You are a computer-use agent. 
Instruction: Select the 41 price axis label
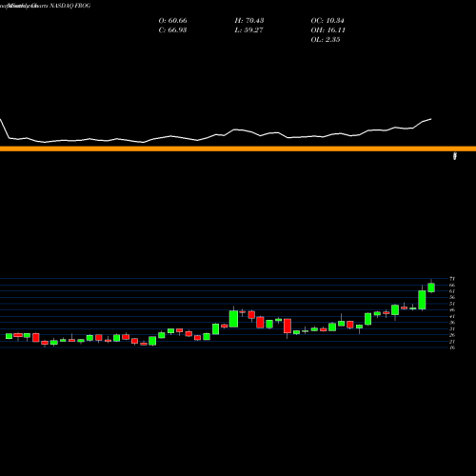[452, 316]
